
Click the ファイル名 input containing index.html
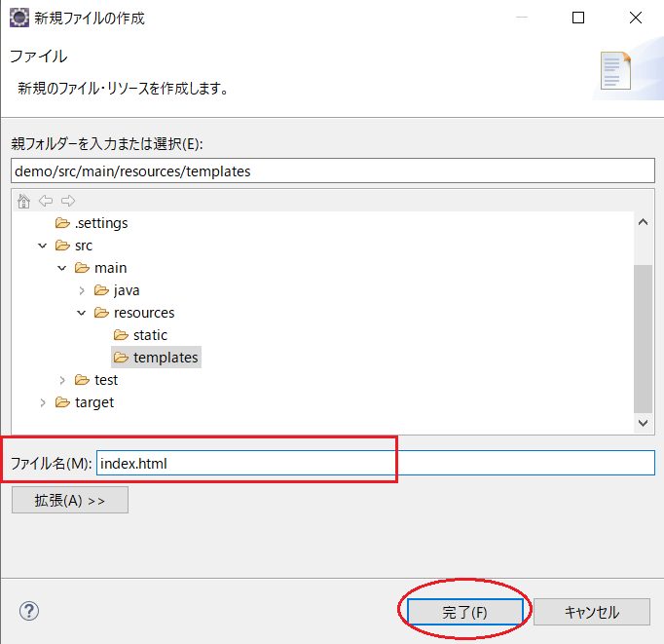click(x=376, y=463)
